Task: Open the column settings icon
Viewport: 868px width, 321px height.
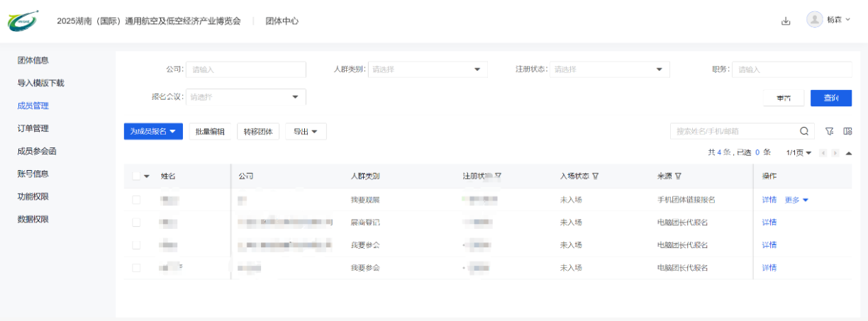Action: coord(847,131)
